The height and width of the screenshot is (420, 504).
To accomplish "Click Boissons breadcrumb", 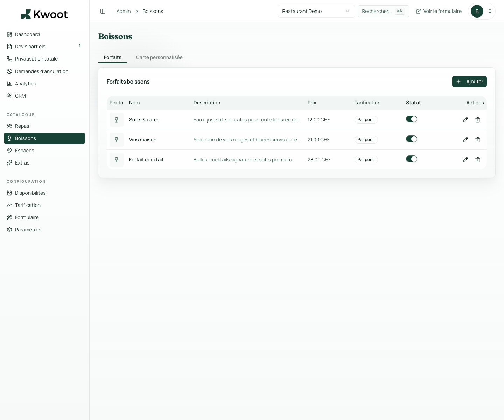I will coord(153,11).
